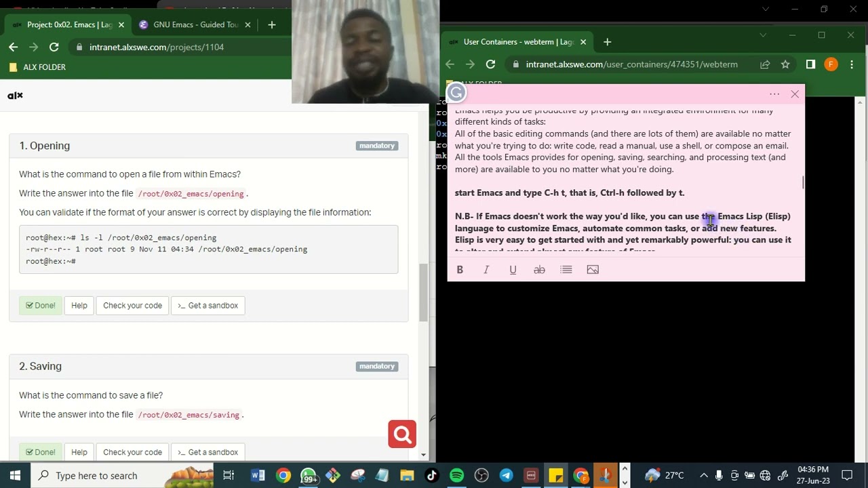This screenshot has height=488, width=868.
Task: Click the webterm address bar URL
Action: tap(631, 64)
